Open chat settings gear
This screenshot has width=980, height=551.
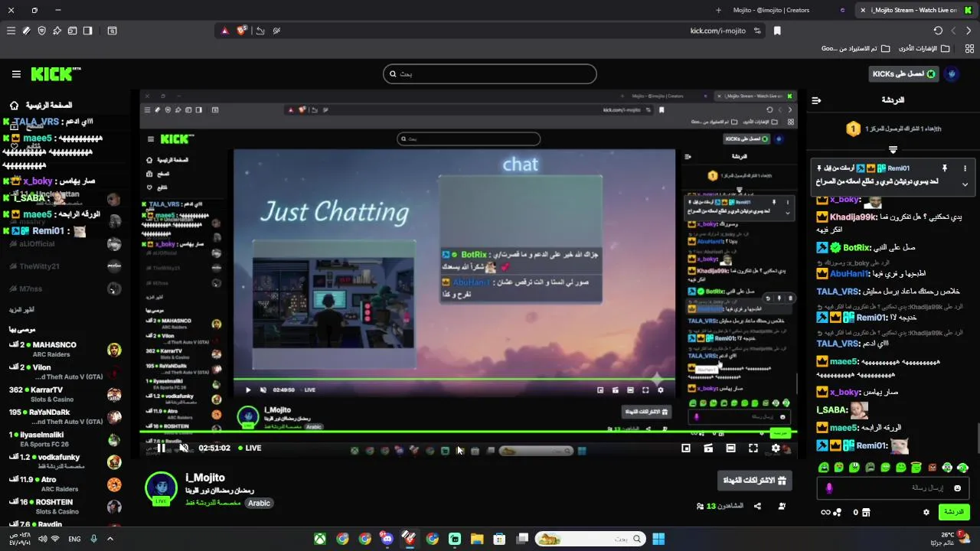coord(926,512)
